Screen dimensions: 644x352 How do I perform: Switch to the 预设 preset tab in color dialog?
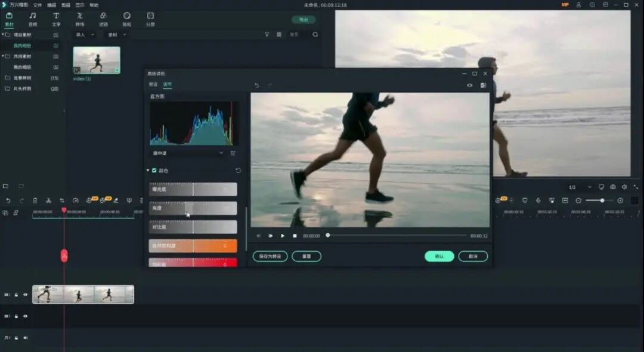pyautogui.click(x=153, y=85)
